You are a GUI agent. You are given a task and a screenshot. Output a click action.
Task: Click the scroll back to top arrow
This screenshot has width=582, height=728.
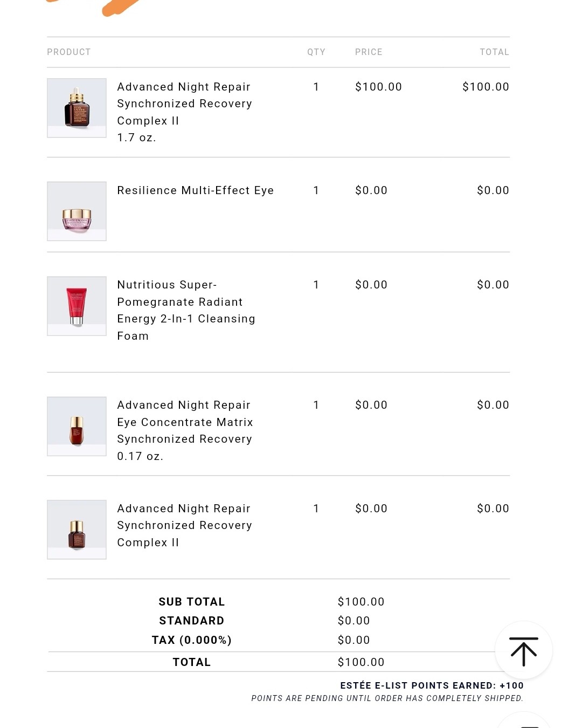coord(523,650)
